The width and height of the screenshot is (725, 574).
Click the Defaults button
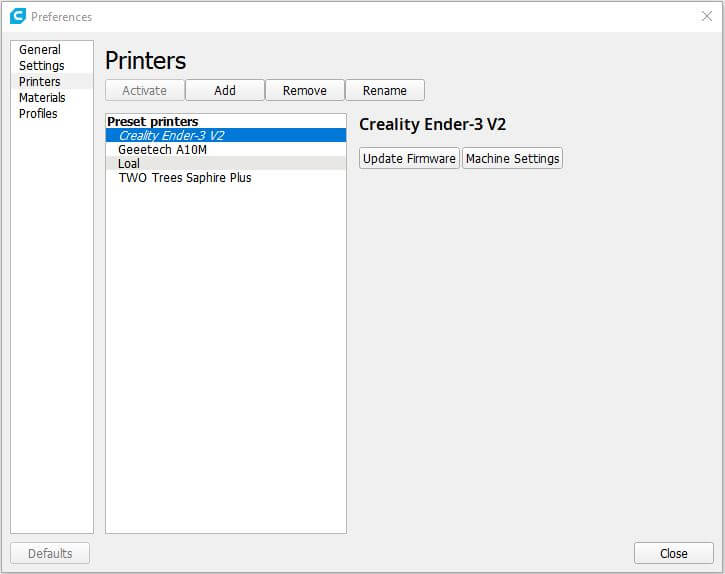(x=49, y=553)
